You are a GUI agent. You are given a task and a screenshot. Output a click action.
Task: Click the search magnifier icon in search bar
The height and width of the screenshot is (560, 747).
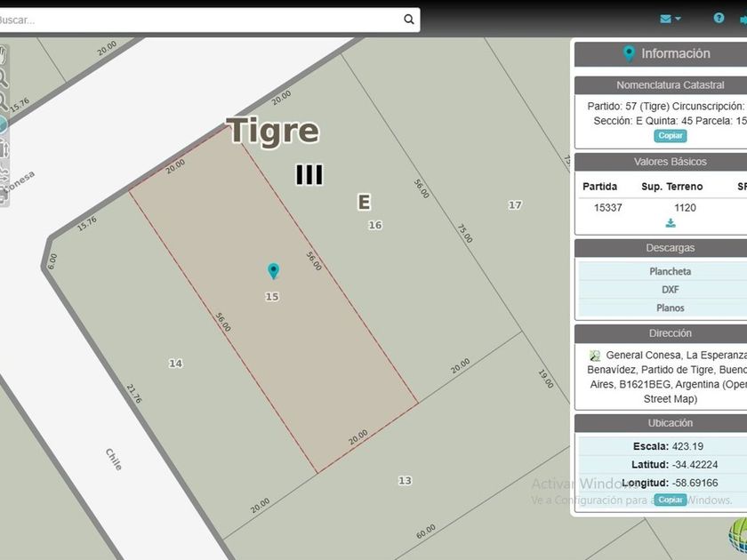408,20
